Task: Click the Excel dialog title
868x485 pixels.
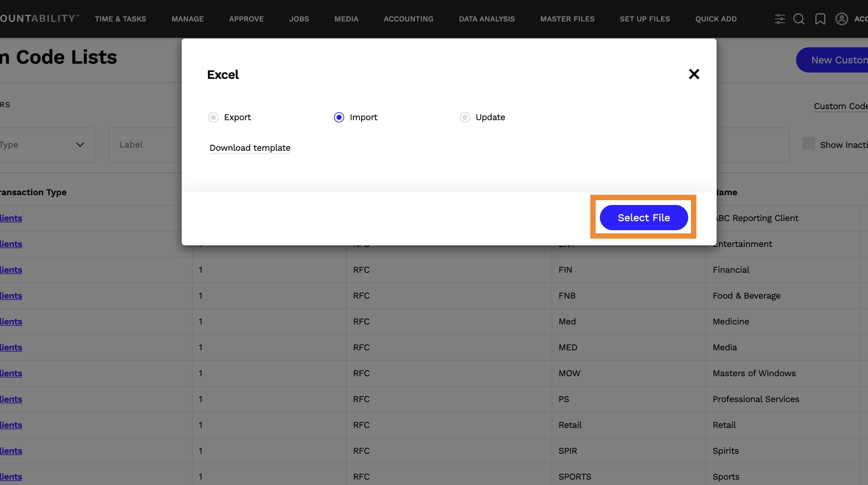Action: pos(223,75)
